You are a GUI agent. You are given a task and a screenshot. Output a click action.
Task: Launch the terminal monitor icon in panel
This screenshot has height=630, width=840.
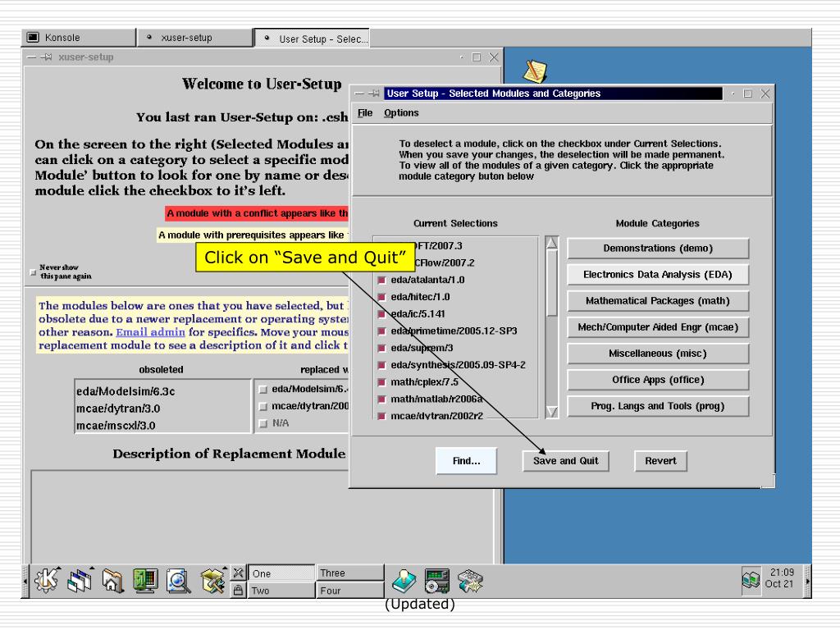pos(145,581)
